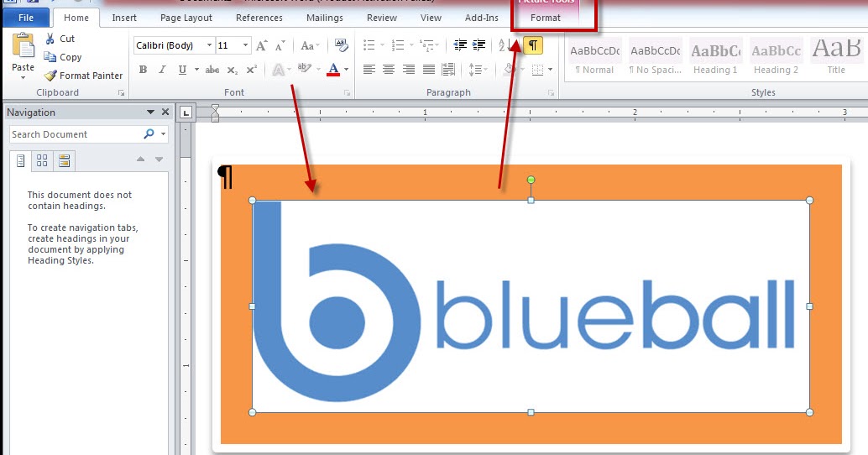Apply the No Spacing style

[656, 58]
